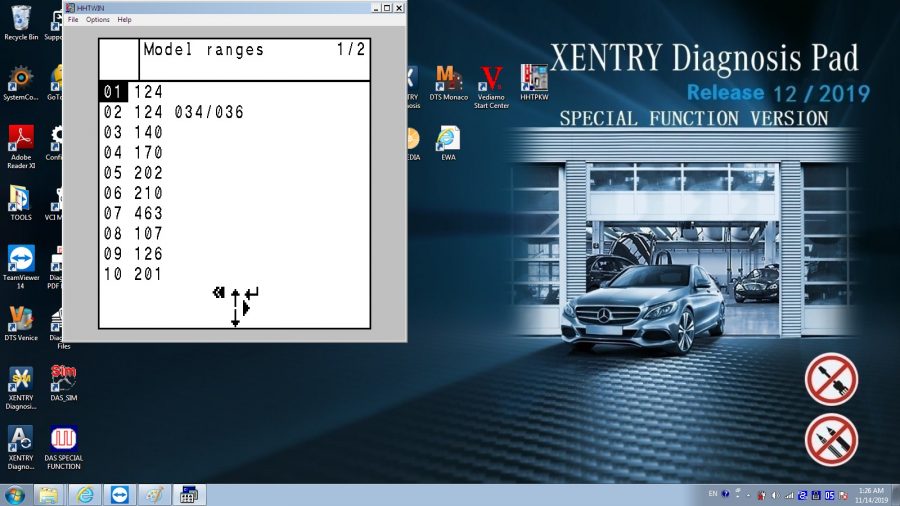This screenshot has height=506, width=900.
Task: Open the EWA Internet Explorer shortcut
Action: pyautogui.click(x=448, y=143)
